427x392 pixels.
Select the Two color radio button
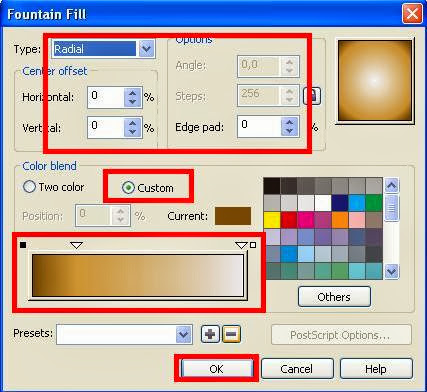pyautogui.click(x=29, y=187)
